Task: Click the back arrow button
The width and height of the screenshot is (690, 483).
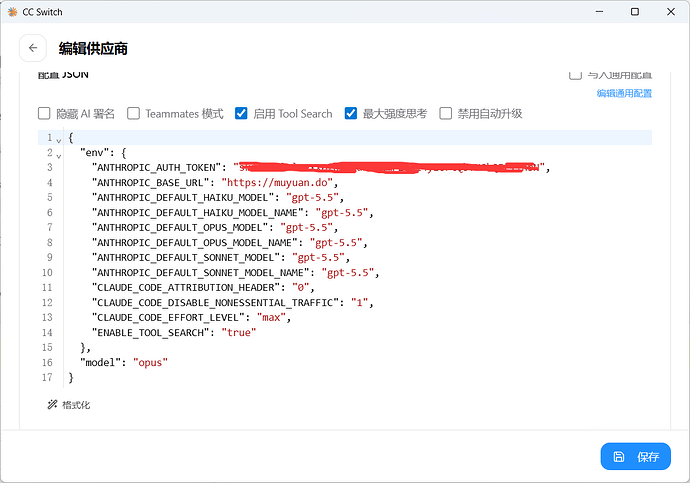Action: pos(33,48)
